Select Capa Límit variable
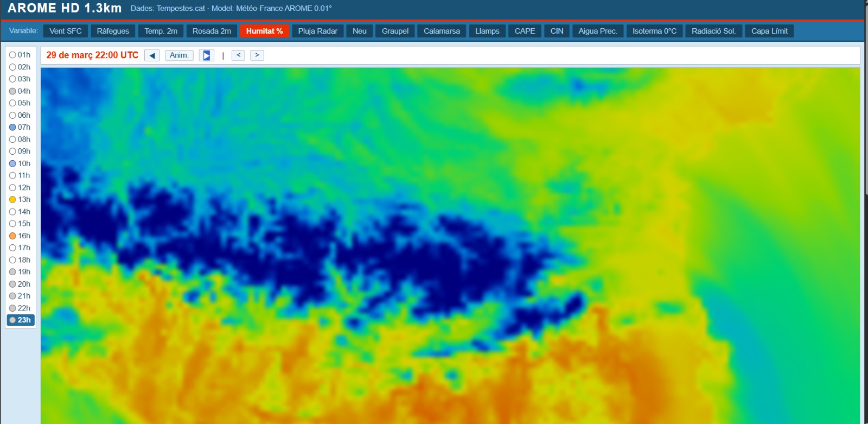Viewport: 868px width, 424px height. click(769, 31)
